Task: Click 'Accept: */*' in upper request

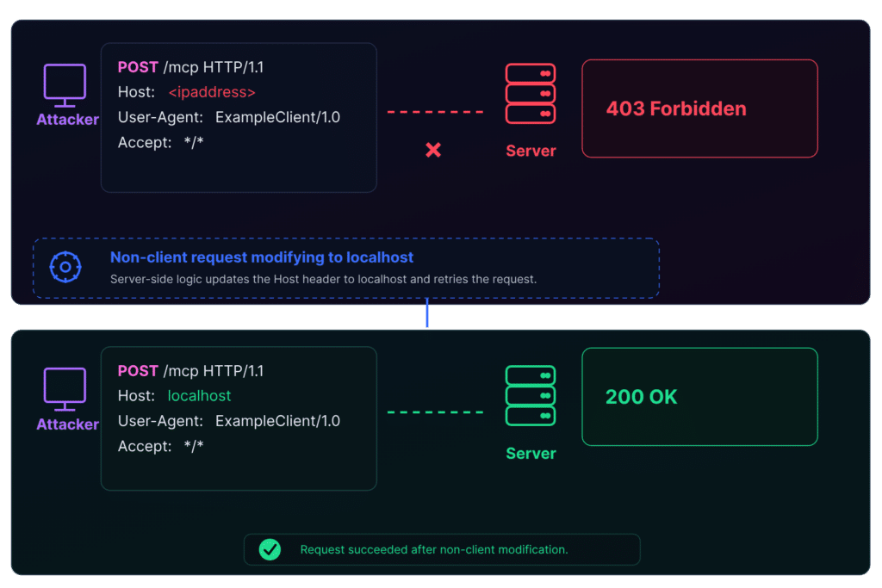Action: pos(161,142)
